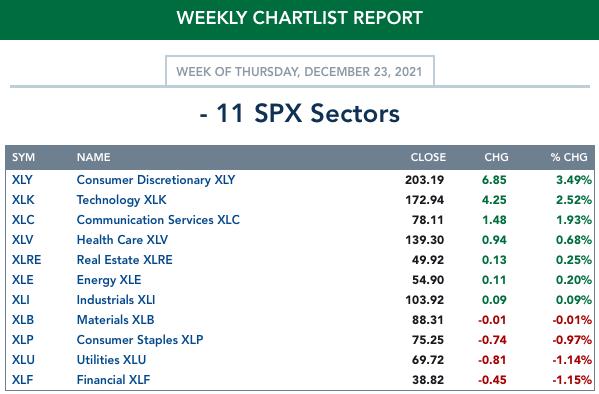
Task: Sort by % CHG column header
Action: (569, 157)
